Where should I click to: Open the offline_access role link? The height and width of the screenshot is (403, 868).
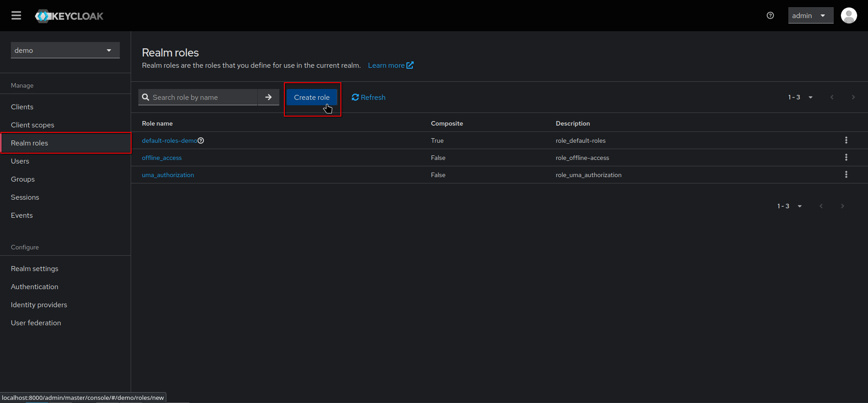click(x=162, y=158)
